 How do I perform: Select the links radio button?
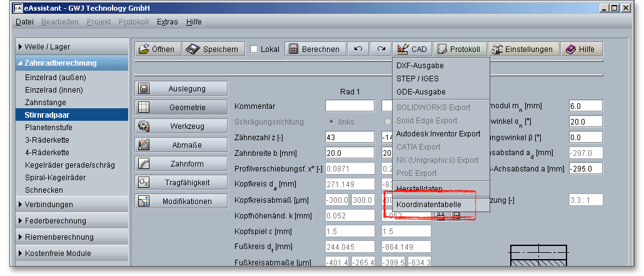click(x=331, y=121)
